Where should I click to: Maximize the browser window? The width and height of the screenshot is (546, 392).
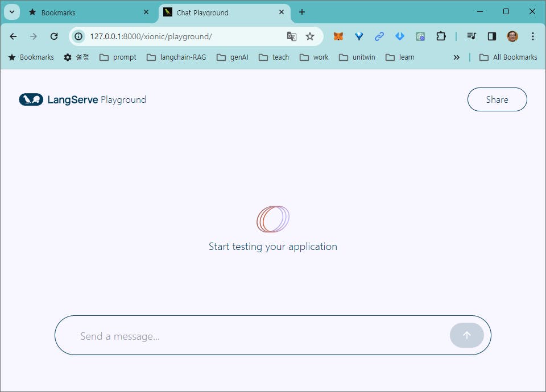click(506, 11)
